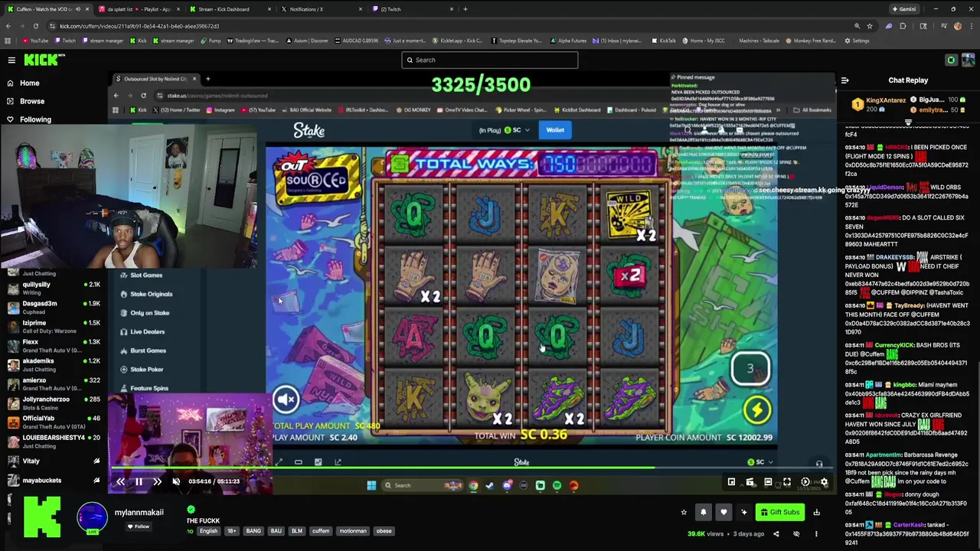Unmute the VOD player volume
Screen dimensions: 980x551
[175, 481]
